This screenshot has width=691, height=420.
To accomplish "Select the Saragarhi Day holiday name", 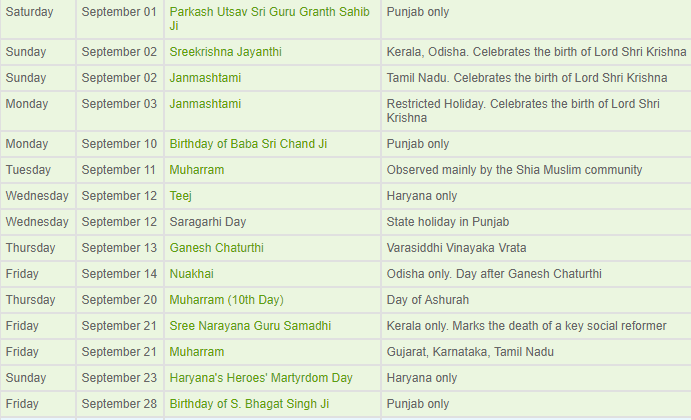I will (208, 222).
